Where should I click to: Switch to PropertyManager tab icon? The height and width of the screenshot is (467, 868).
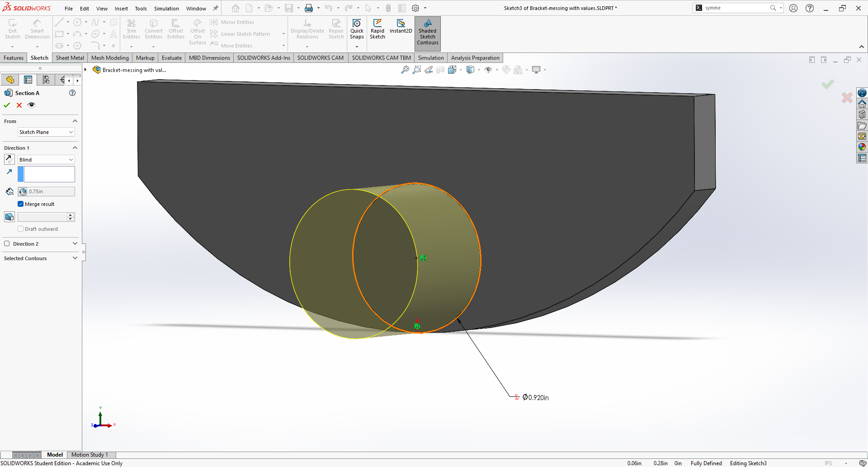pos(28,80)
